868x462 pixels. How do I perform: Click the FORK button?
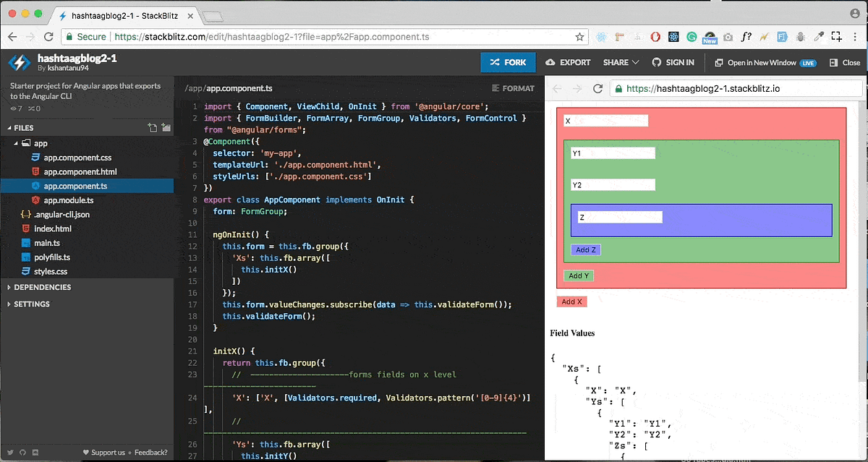point(508,62)
